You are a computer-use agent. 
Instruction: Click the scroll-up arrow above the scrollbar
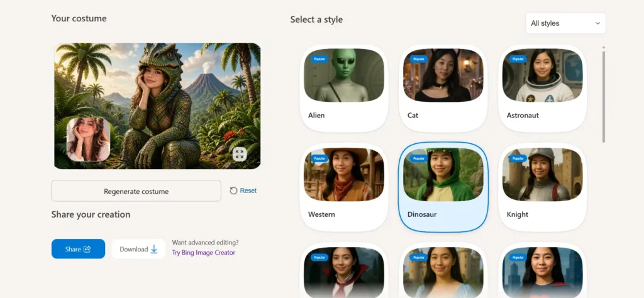[x=603, y=47]
